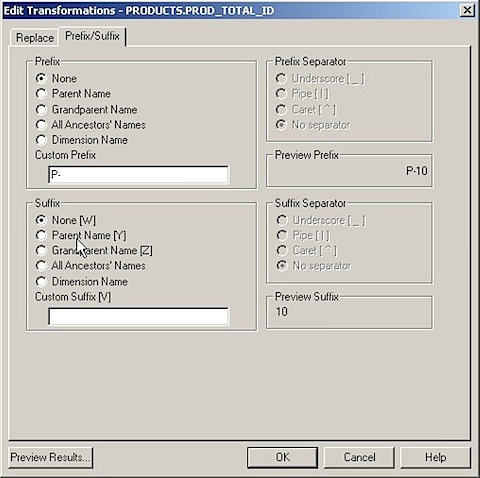Cancel the Edit Transformations dialog
480x478 pixels.
pos(359,457)
